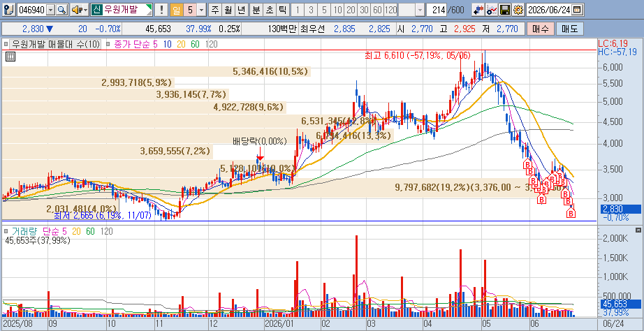
Task: Select the 30 period interval button
Action: tap(365, 10)
